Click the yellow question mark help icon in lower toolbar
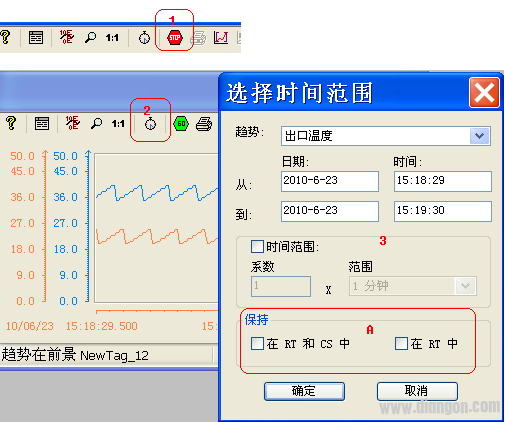The width and height of the screenshot is (505, 422). click(x=11, y=123)
